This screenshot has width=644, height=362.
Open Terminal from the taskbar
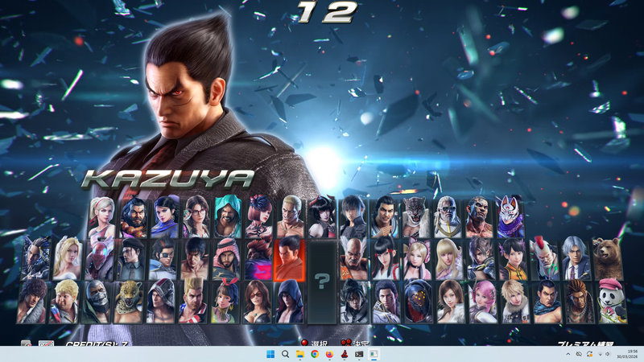click(x=359, y=354)
